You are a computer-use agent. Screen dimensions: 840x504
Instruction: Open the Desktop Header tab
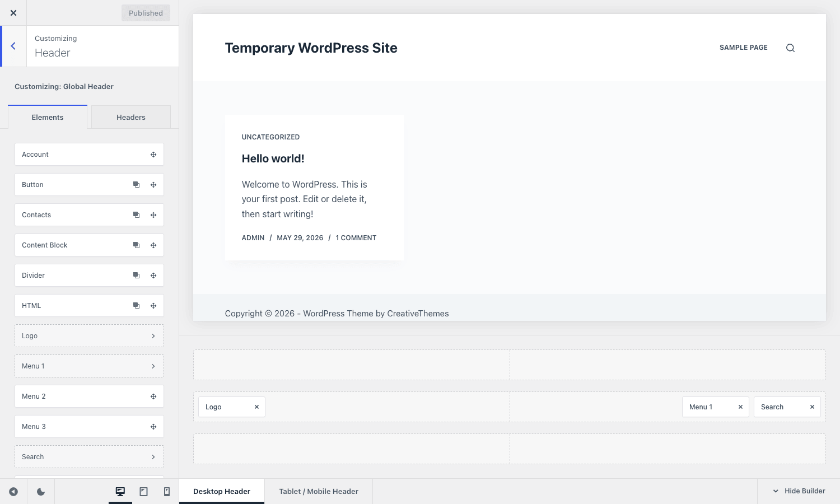pyautogui.click(x=222, y=492)
